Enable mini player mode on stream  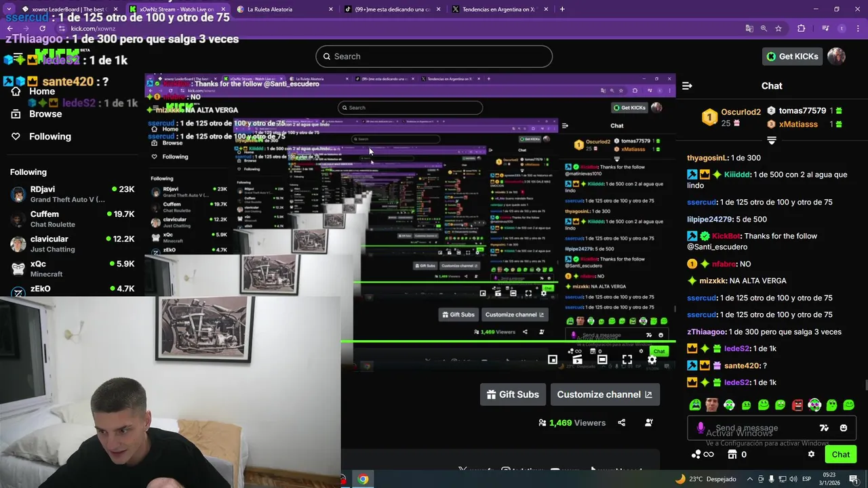pyautogui.click(x=553, y=360)
